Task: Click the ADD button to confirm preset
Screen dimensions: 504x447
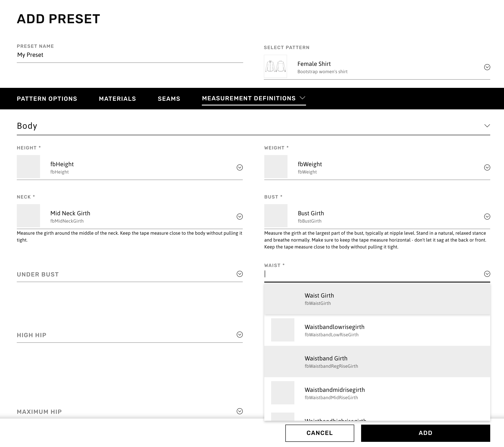Action: point(425,433)
